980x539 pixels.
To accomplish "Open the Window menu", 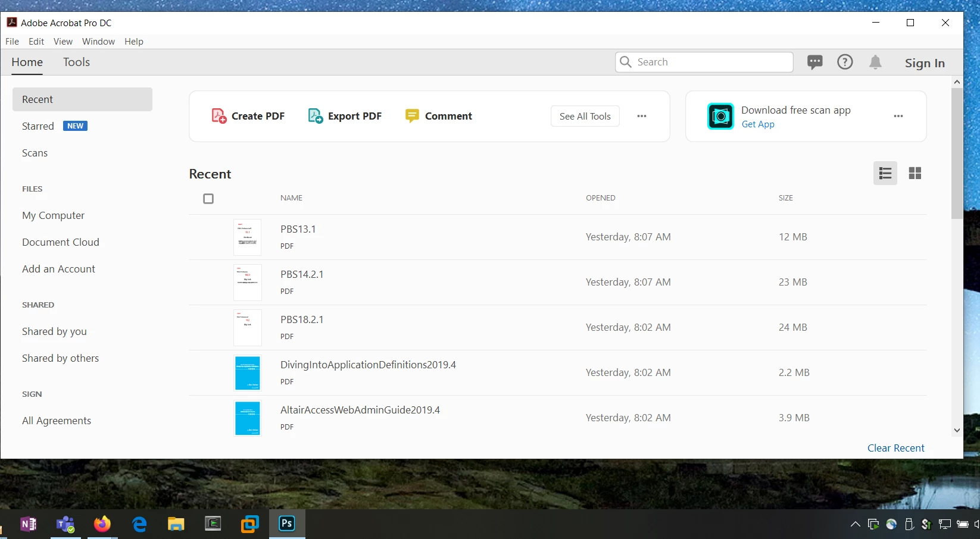I will pos(98,42).
